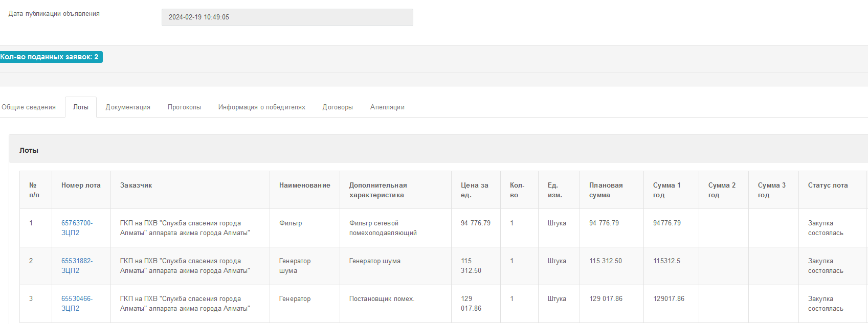Click the Статус лота column header
This screenshot has height=324, width=868.
point(828,186)
